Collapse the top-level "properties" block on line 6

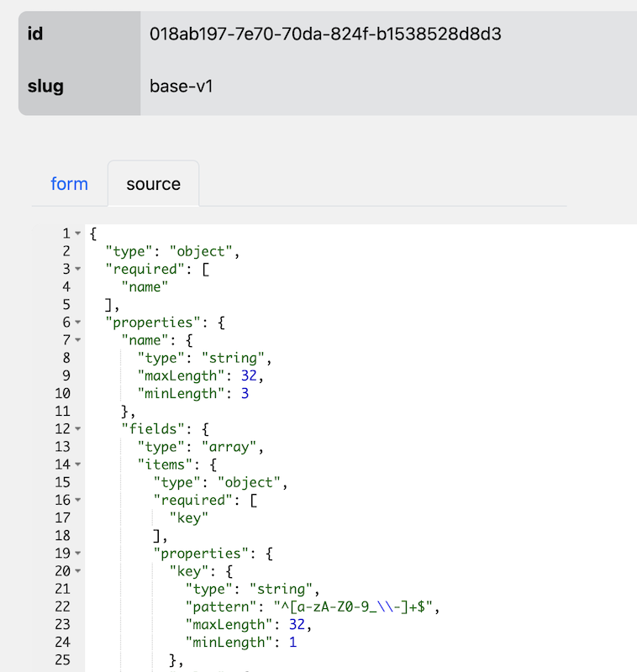point(78,322)
